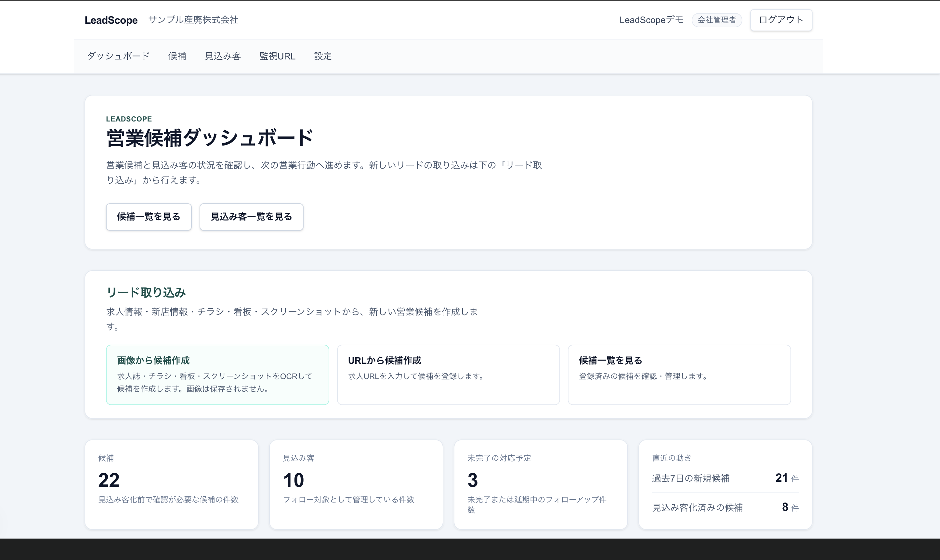Click the 見込み客化済みの候補 row
The height and width of the screenshot is (560, 940).
coord(725,508)
